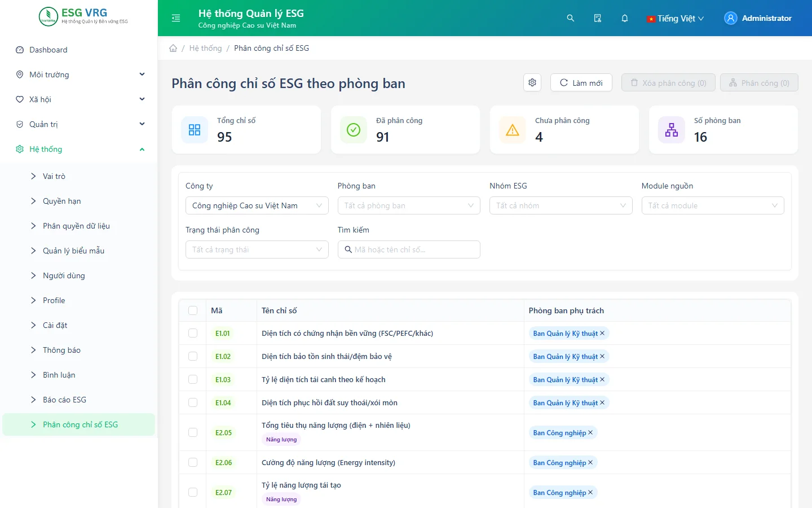812x508 pixels.
Task: Click the ESG VRG logo
Action: [84, 16]
